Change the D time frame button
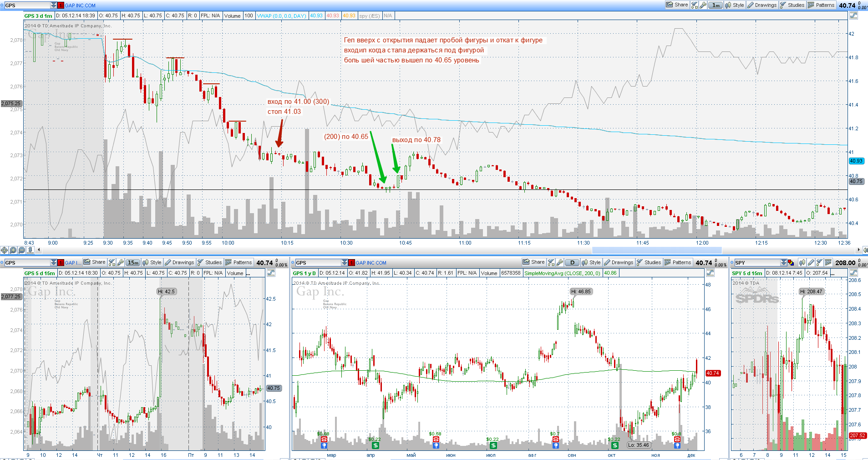 [x=572, y=263]
